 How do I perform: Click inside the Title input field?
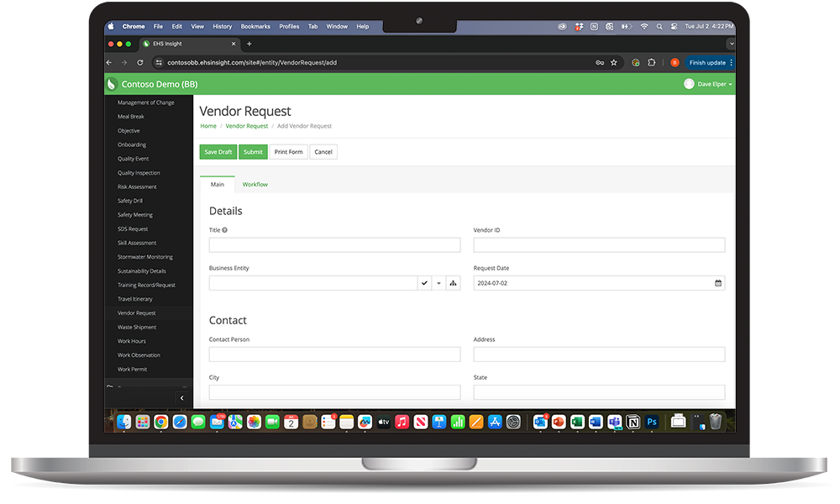point(333,244)
